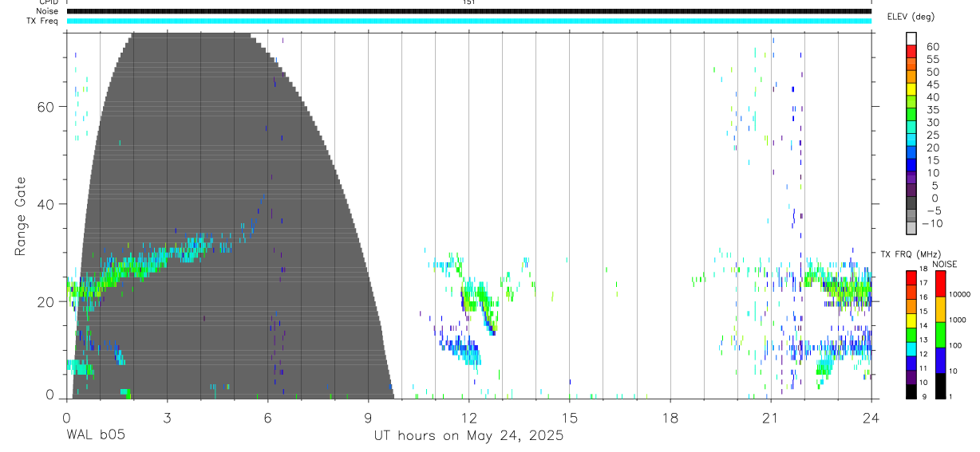The height and width of the screenshot is (452, 980).
Task: Select the 60 label on ELEV scale
Action: (x=932, y=47)
